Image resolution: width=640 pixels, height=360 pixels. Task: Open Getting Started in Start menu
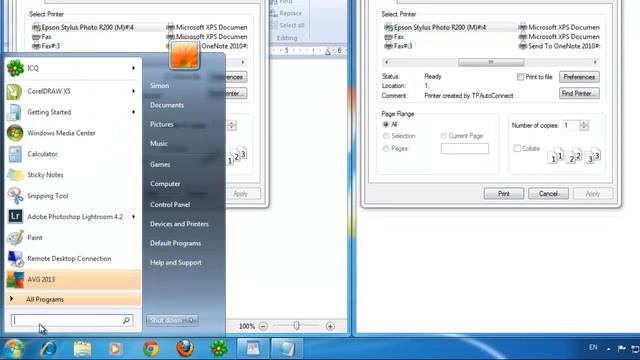73,112
